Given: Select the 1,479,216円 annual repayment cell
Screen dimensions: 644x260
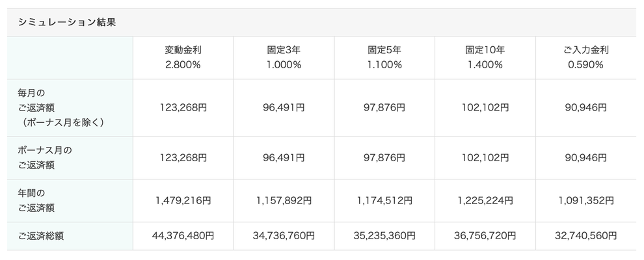Looking at the screenshot, I should (x=183, y=201).
